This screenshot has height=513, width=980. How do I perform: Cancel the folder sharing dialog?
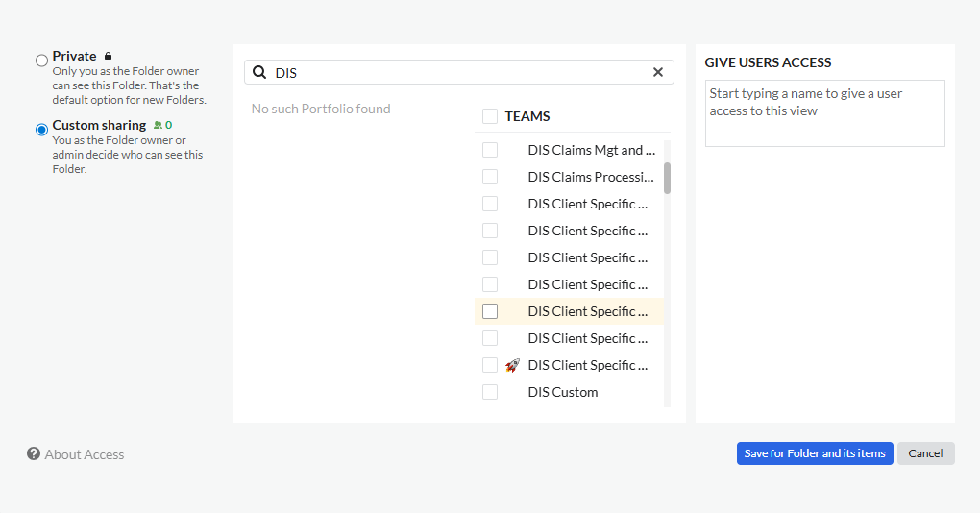[x=925, y=453]
